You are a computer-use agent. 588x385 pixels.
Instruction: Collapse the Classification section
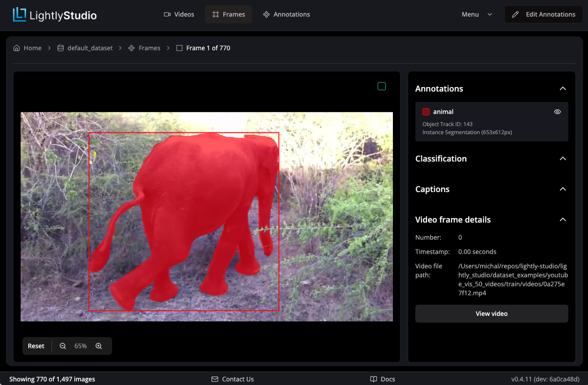click(563, 159)
